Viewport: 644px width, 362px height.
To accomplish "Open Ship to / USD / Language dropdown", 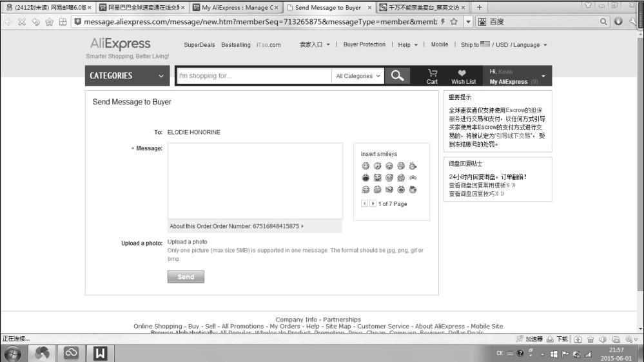I will [504, 44].
